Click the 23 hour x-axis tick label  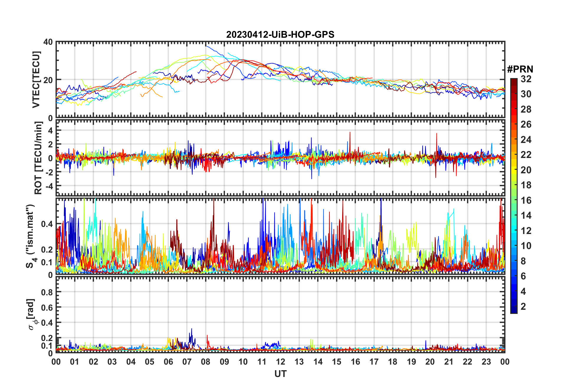[486, 362]
